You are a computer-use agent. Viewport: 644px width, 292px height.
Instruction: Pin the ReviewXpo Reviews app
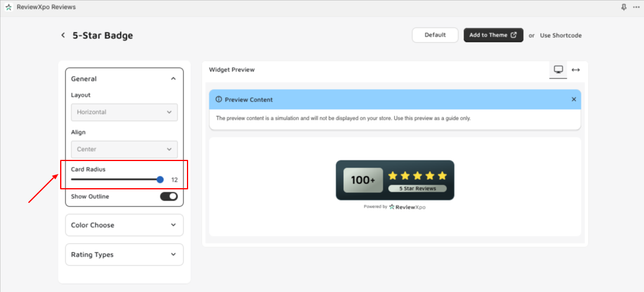[x=624, y=8]
